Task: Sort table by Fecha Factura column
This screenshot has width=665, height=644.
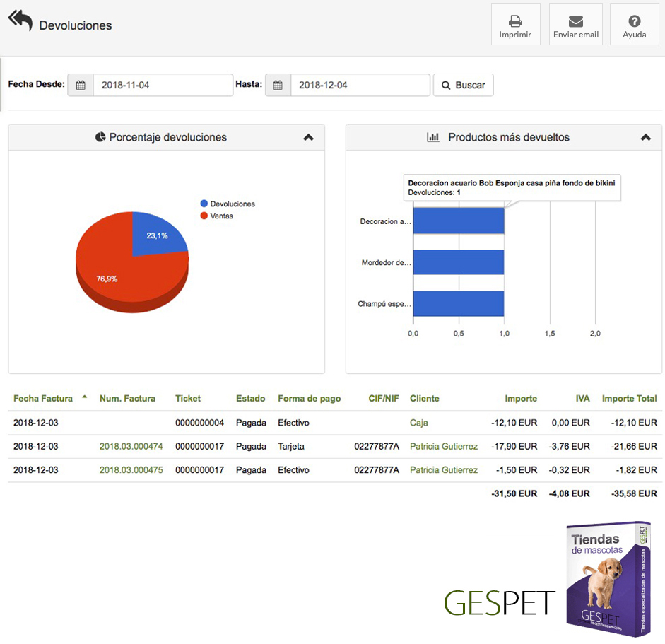Action: point(43,398)
